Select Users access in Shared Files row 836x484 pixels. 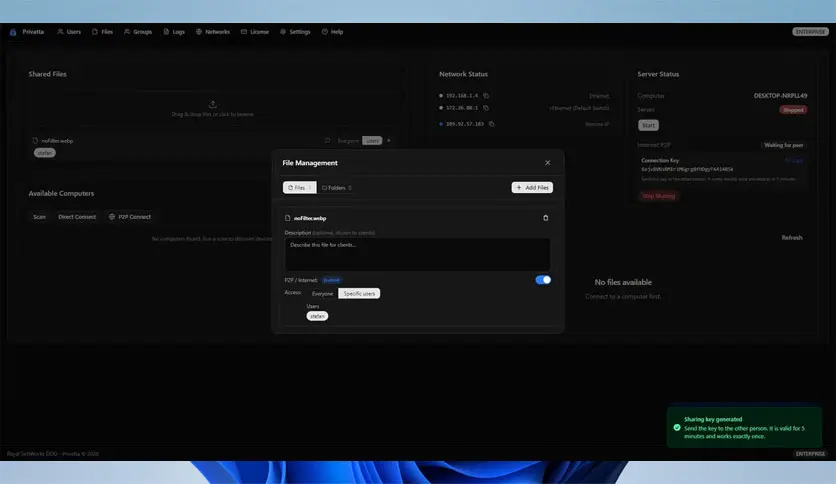coord(372,141)
